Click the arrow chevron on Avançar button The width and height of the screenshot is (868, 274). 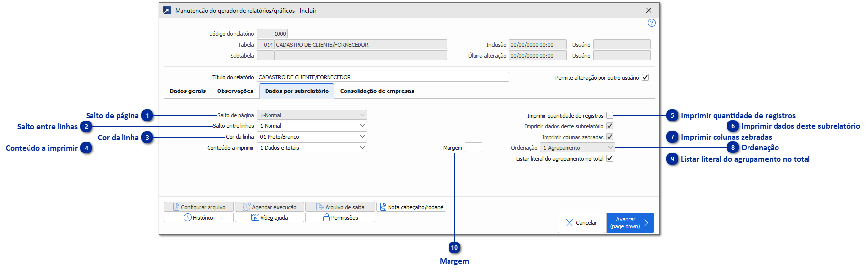click(646, 223)
